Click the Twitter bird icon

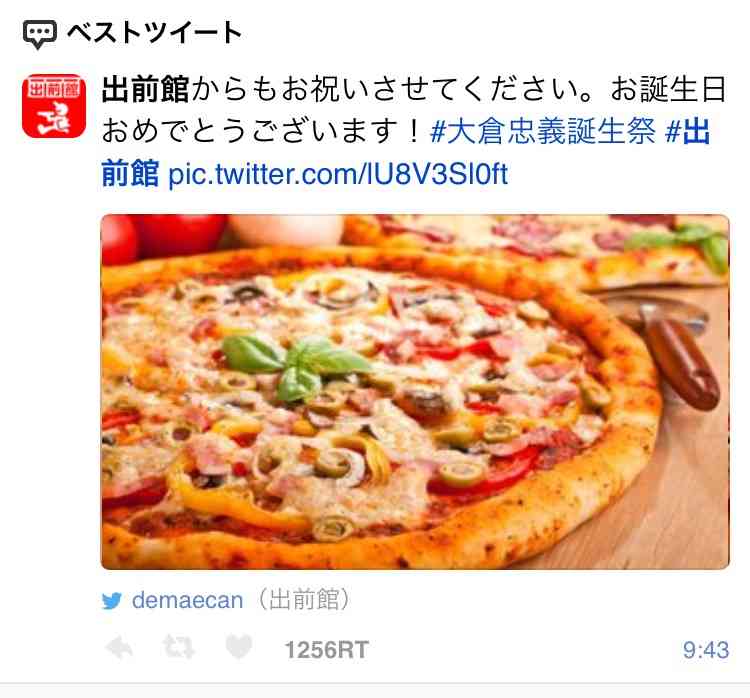112,601
